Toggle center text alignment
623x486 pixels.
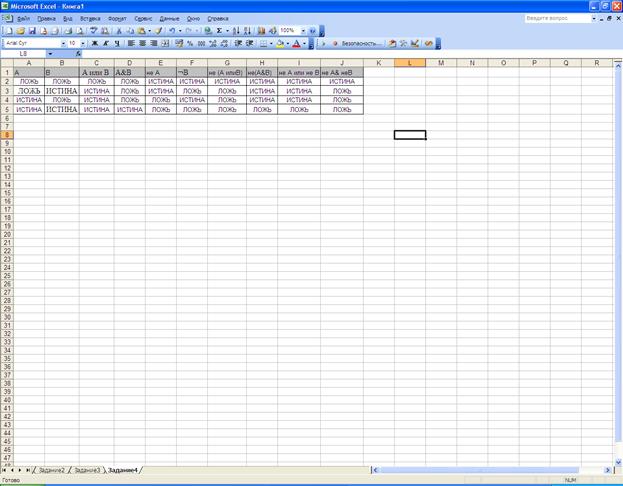click(143, 43)
